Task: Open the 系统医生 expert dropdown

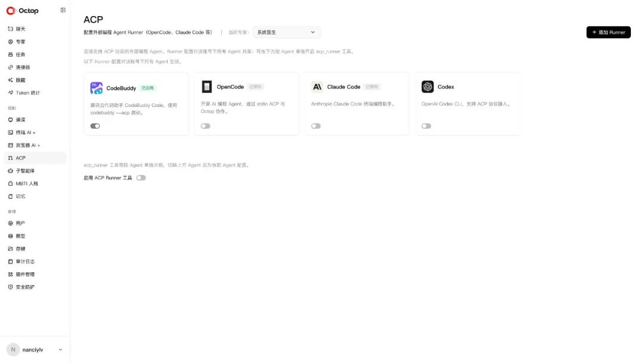Action: pyautogui.click(x=287, y=32)
